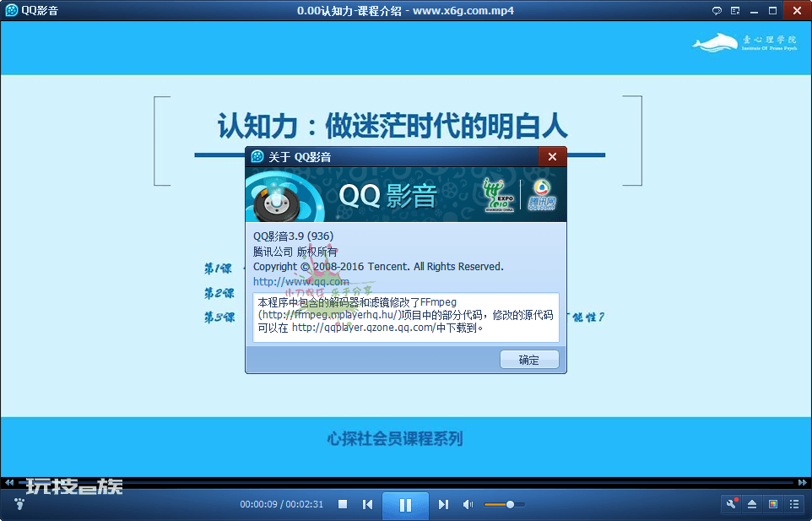Image resolution: width=812 pixels, height=521 pixels.
Task: Click the rewind arrows at the seek bar start
Action: [x=9, y=482]
